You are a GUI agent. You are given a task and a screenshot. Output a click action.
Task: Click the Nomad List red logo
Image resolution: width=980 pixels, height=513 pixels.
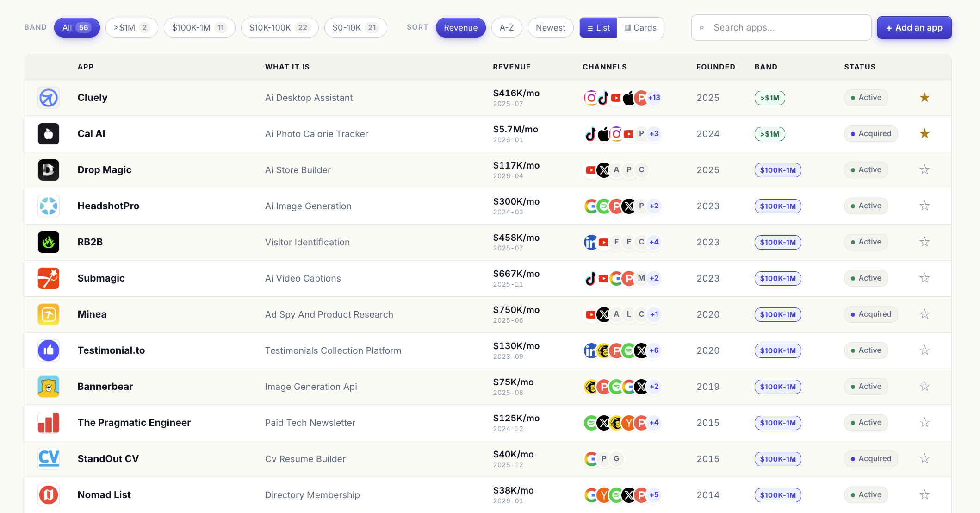(x=49, y=495)
